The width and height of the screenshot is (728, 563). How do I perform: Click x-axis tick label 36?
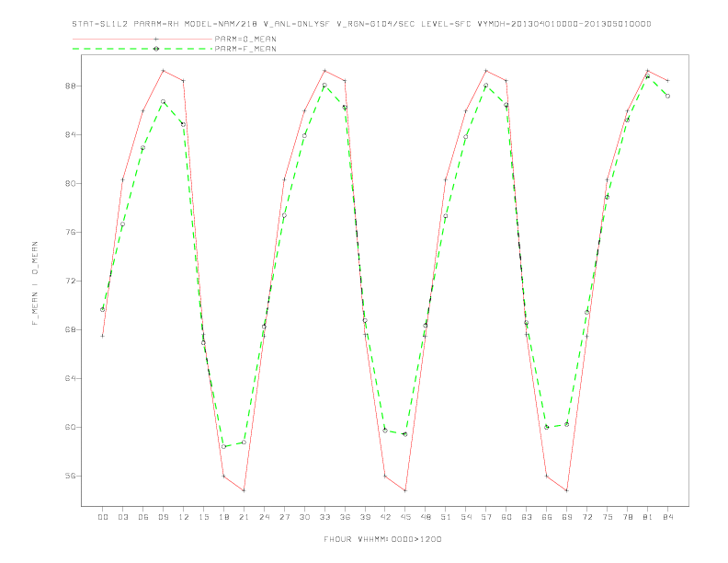click(345, 517)
